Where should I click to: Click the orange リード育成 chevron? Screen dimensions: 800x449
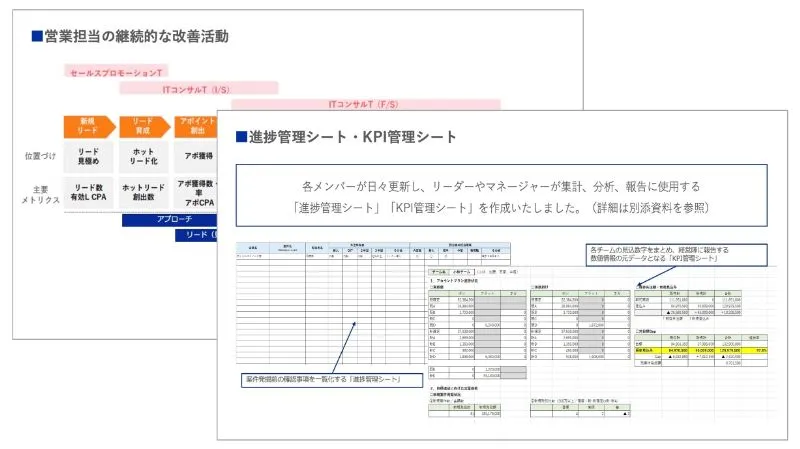click(144, 127)
